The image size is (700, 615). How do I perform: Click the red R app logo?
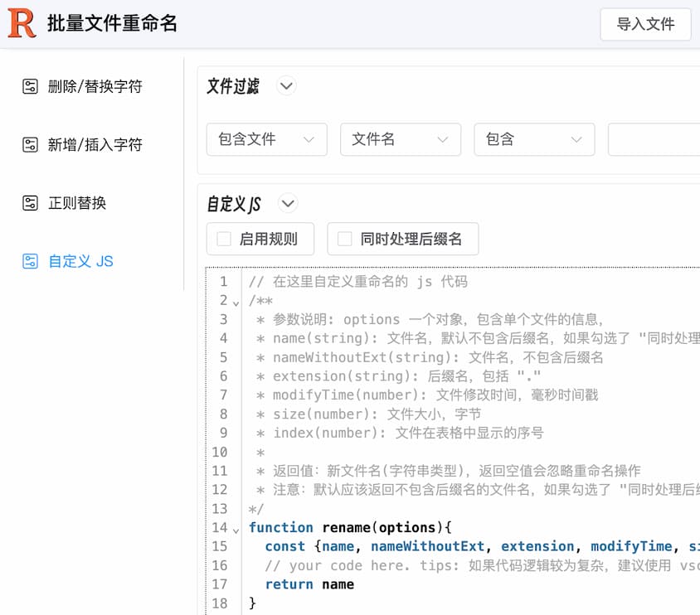tap(22, 23)
